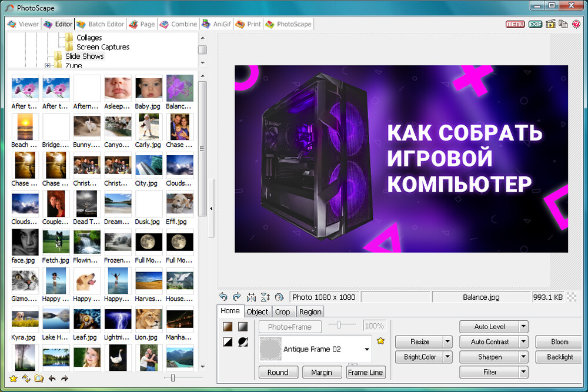The width and height of the screenshot is (588, 392).
Task: Click the thumbnail size slider handle
Action: [x=172, y=378]
